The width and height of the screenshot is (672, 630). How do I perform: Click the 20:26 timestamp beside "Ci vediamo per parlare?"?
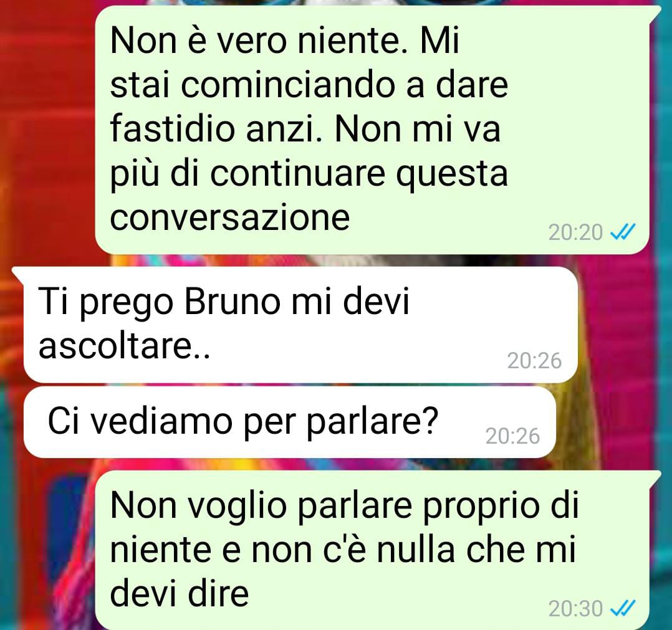click(x=512, y=436)
